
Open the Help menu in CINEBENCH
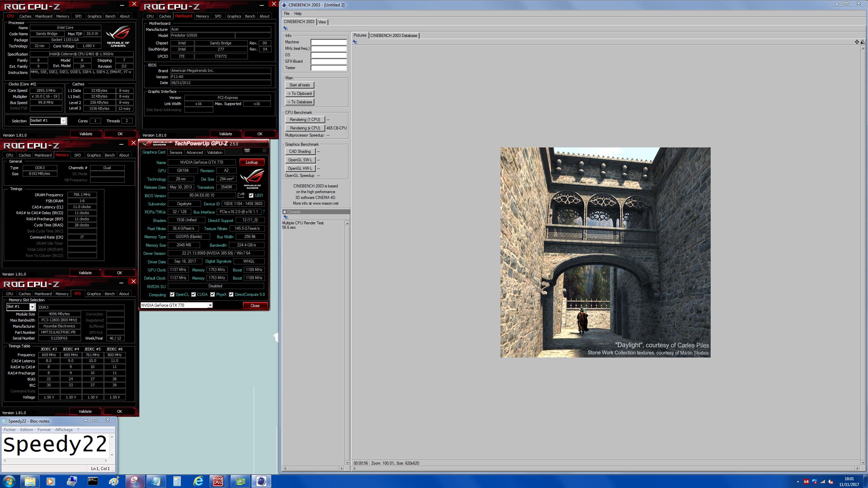tap(298, 14)
